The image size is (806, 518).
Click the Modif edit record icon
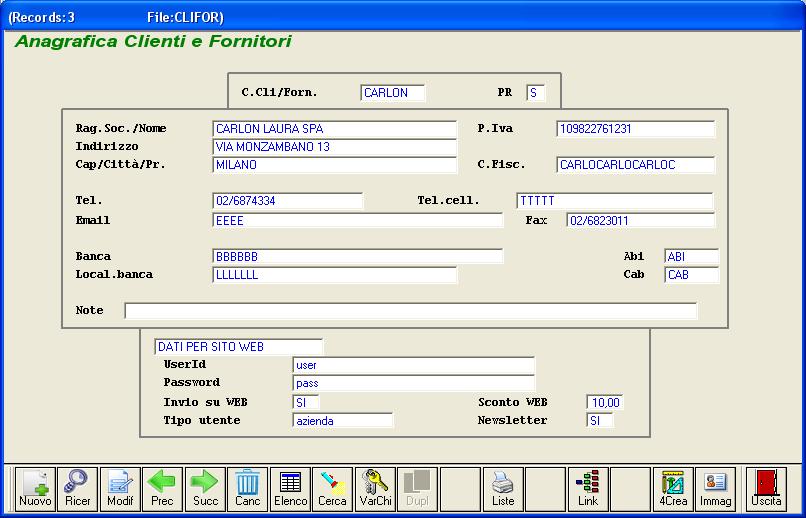(x=120, y=489)
